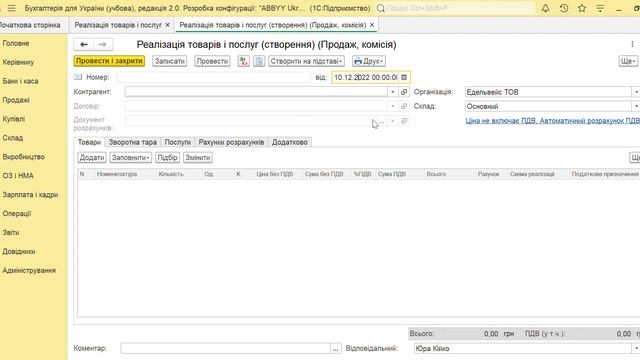640x360 pixels.
Task: Open the main hamburger menu
Action: coord(11,8)
